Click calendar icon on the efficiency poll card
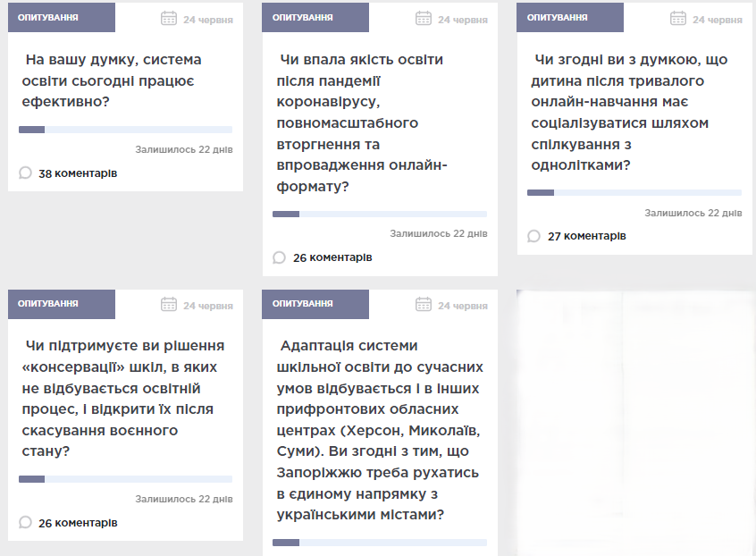 (169, 18)
